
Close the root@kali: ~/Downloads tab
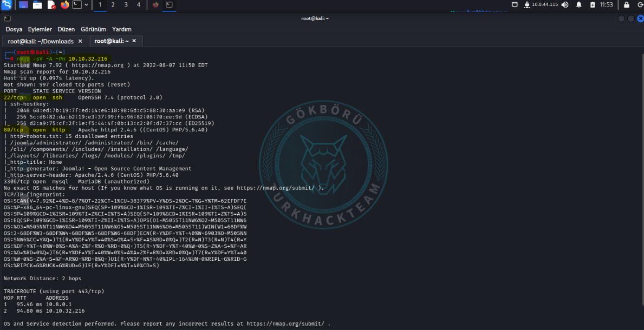80,41
